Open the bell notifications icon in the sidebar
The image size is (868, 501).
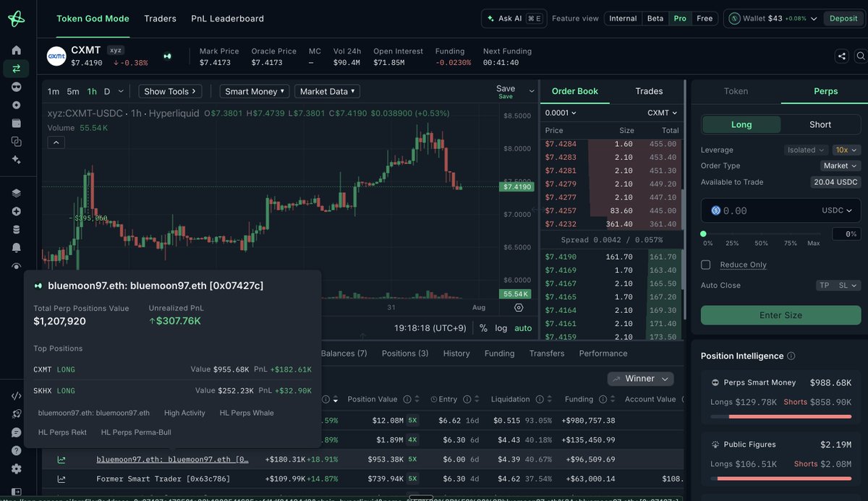(16, 247)
